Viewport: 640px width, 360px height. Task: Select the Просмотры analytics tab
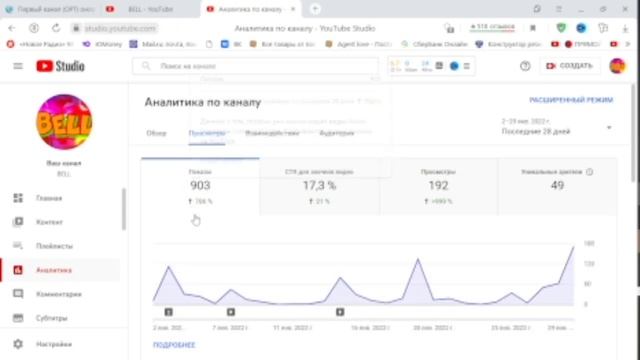click(207, 133)
